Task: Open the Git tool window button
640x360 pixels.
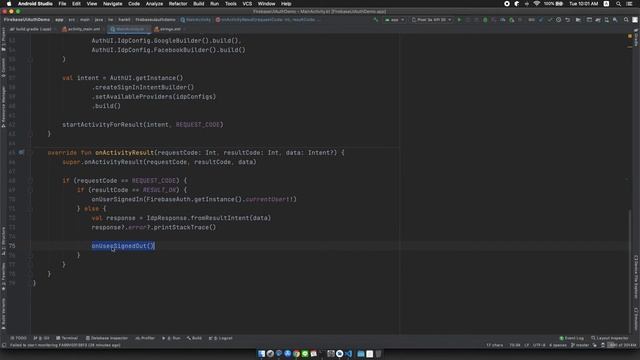Action: (x=41, y=338)
